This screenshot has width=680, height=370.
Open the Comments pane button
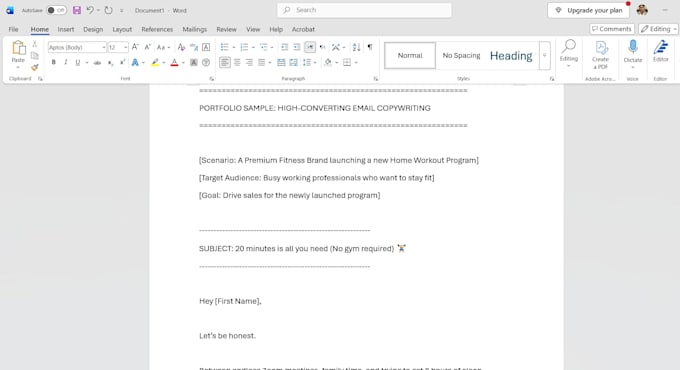[x=612, y=29]
